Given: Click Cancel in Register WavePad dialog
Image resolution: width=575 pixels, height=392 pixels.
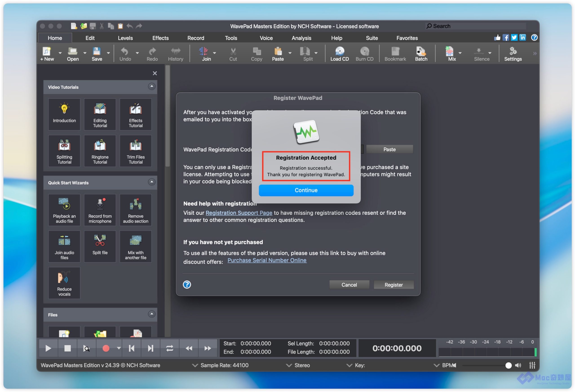Looking at the screenshot, I should point(349,285).
